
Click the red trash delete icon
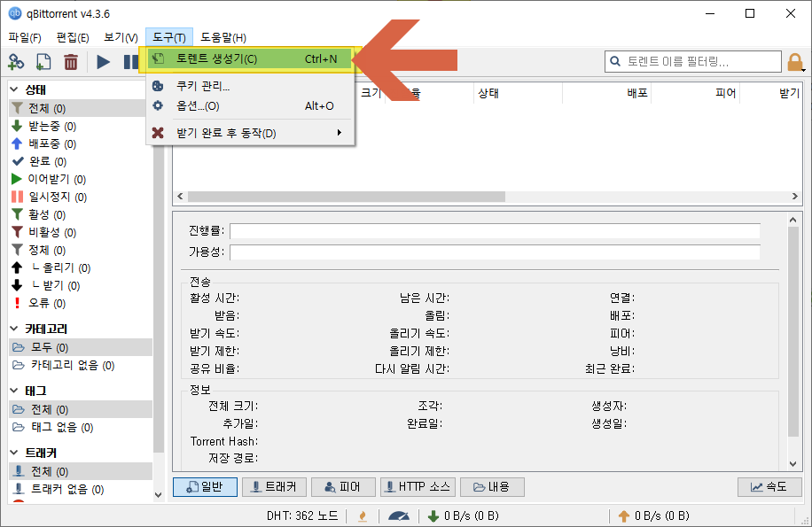tap(71, 62)
